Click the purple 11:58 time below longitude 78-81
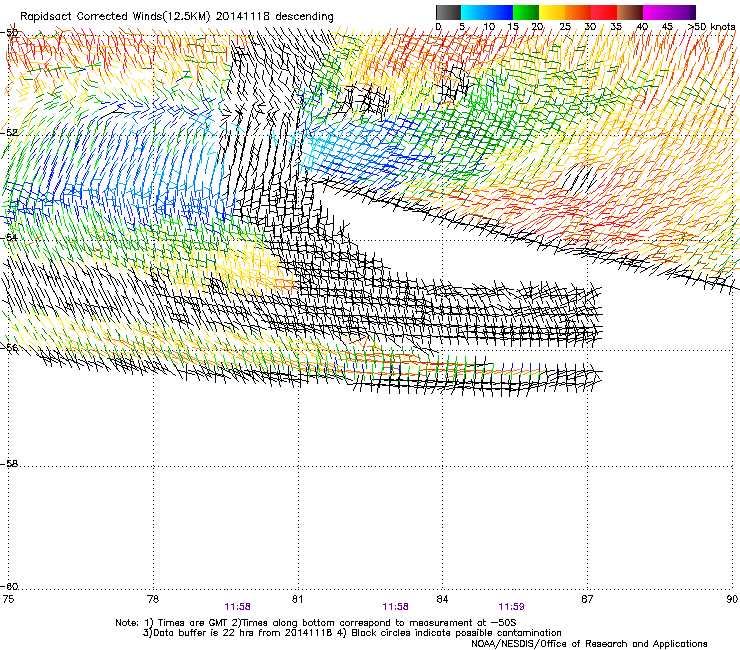740x650 pixels. pyautogui.click(x=237, y=607)
